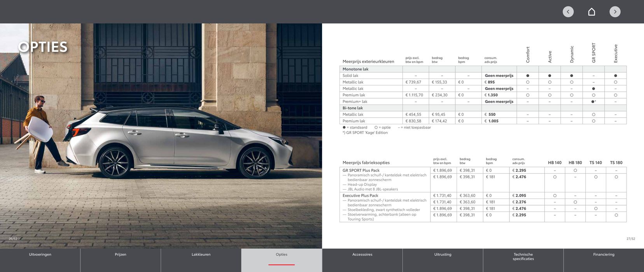Screen dimensions: 644x272
Task: Go to the previous page arrow
Action: 568,12
